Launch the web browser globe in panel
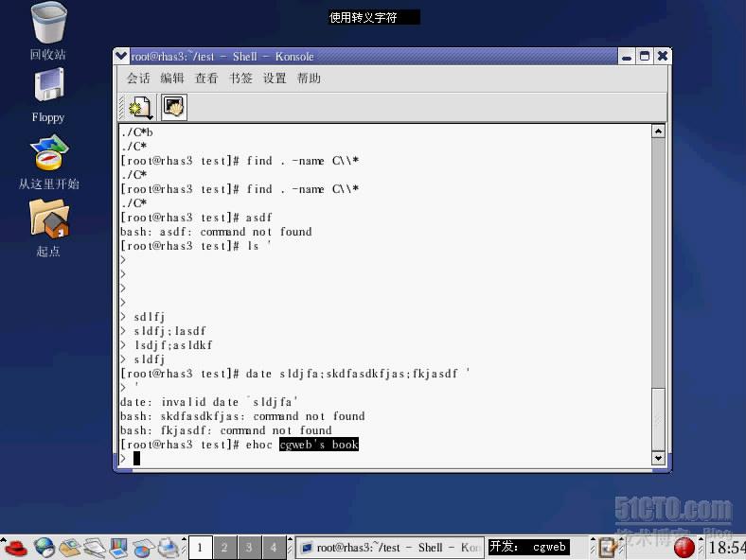 [44, 547]
